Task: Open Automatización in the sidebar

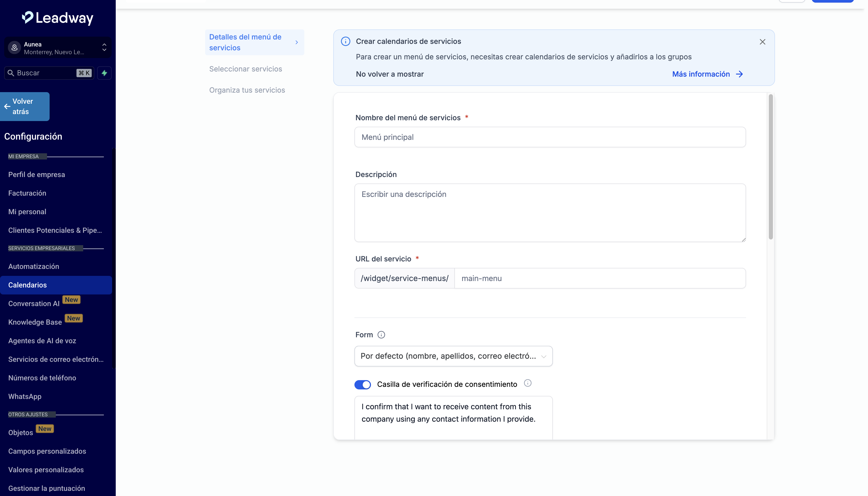Action: pyautogui.click(x=33, y=266)
